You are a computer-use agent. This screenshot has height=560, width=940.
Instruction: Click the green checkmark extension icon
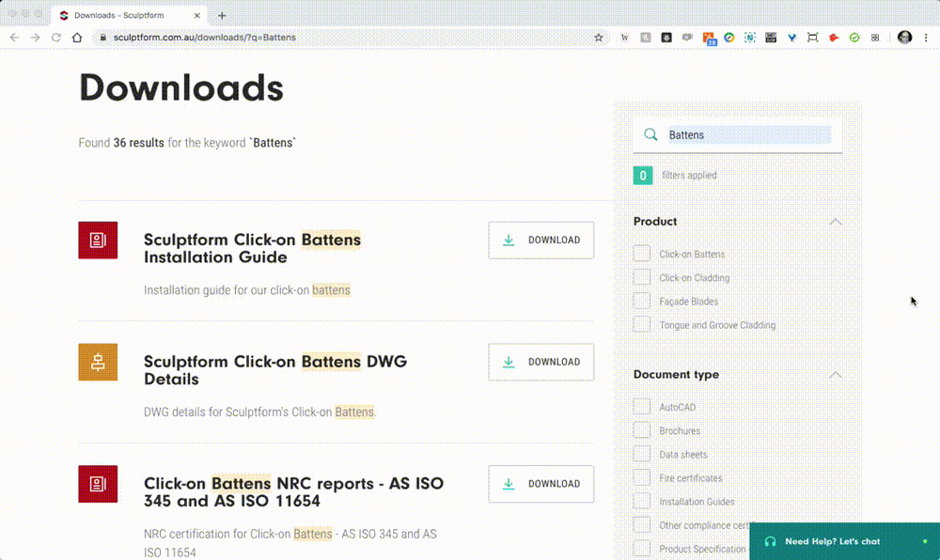854,38
